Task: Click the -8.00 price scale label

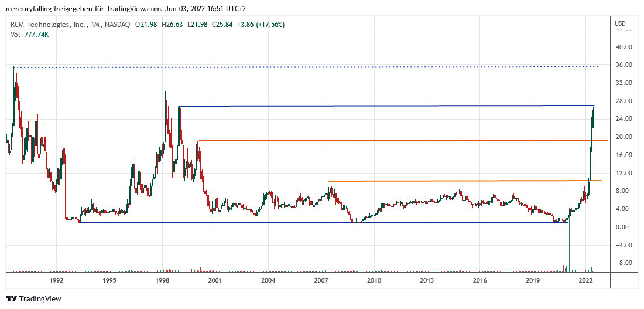Action: (624, 263)
